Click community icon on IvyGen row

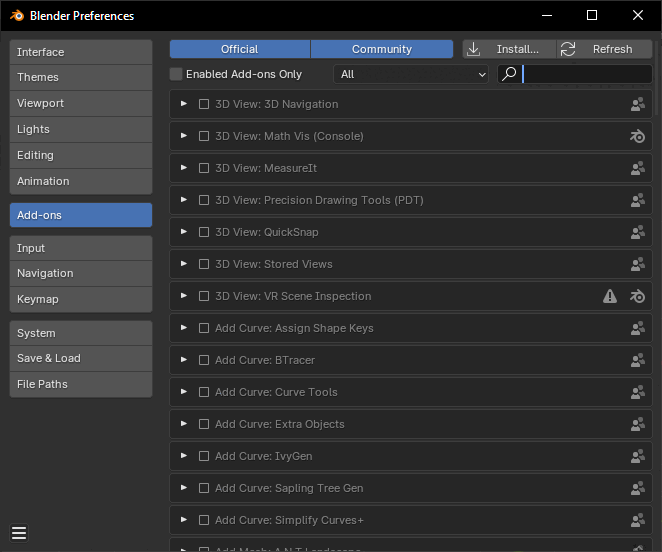click(x=638, y=456)
